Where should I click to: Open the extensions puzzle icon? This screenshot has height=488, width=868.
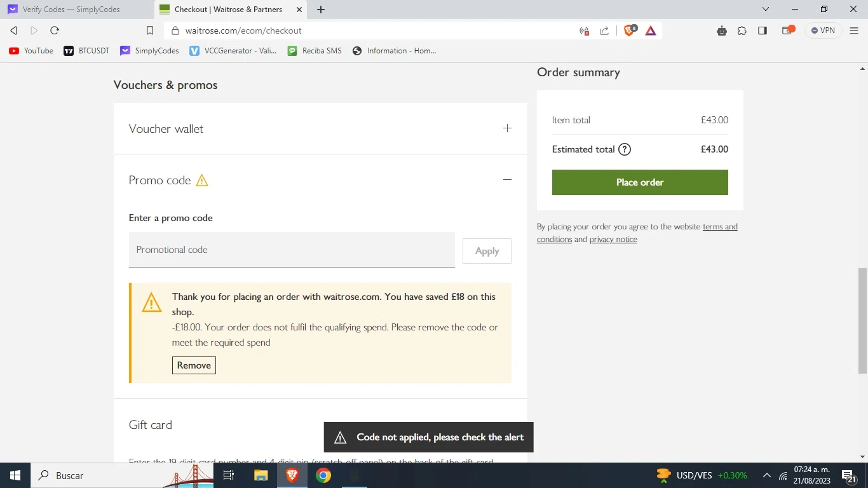pos(742,30)
